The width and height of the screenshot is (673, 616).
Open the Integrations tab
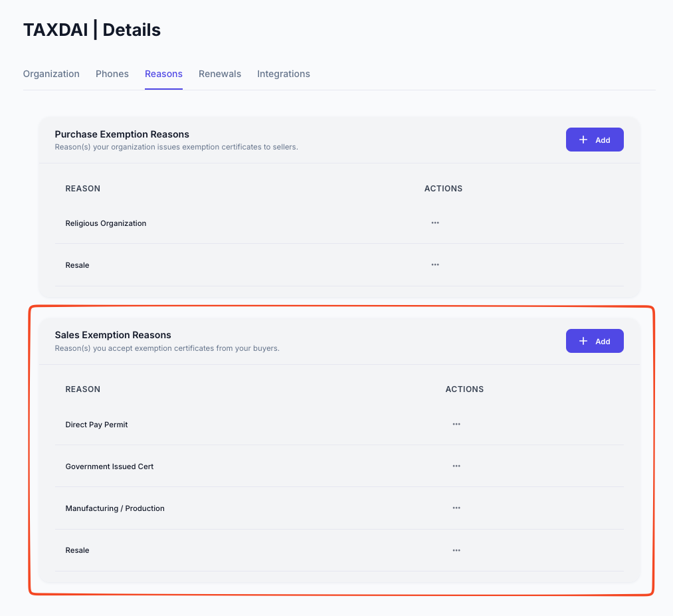pyautogui.click(x=284, y=74)
